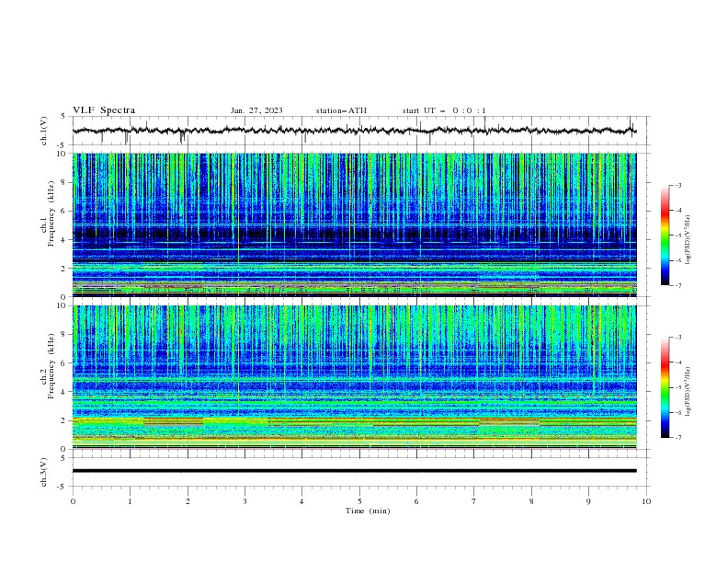Screen dimensions: 728x563
Task: Click inside the ch.2 spectrogram panel
Action: [x=354, y=377]
